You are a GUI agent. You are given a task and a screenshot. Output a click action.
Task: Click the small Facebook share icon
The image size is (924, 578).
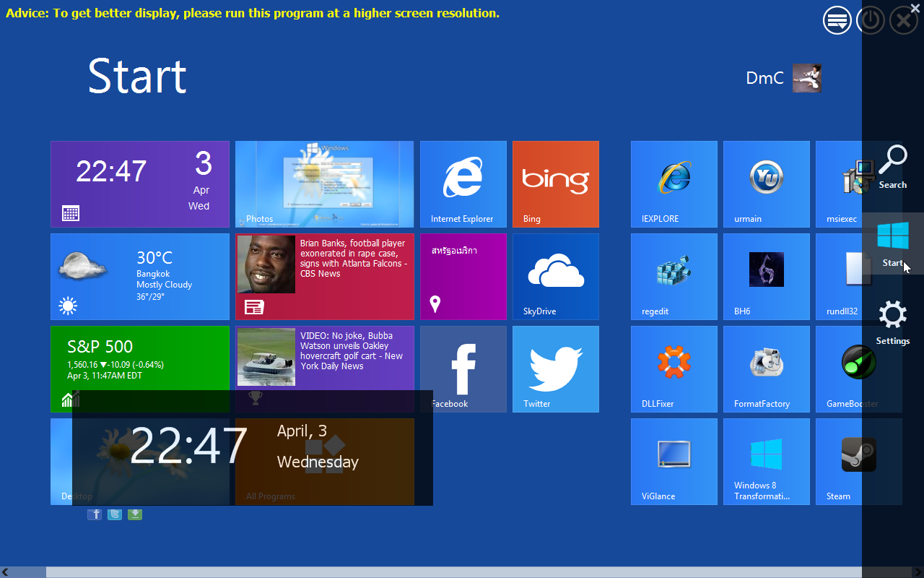click(95, 514)
